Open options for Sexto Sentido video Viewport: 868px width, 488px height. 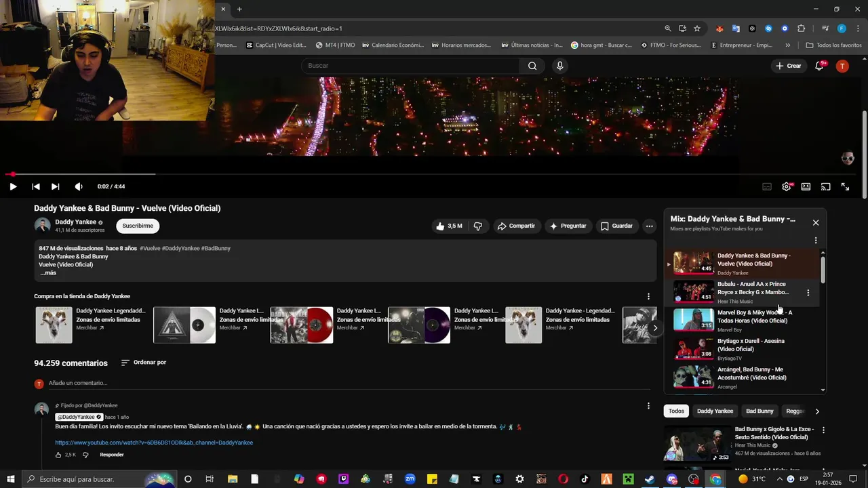(824, 430)
